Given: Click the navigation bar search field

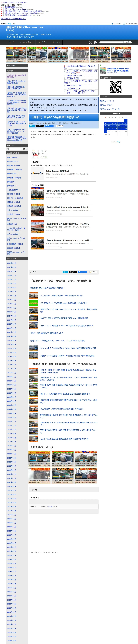Looking at the screenshot, I should [112, 43].
